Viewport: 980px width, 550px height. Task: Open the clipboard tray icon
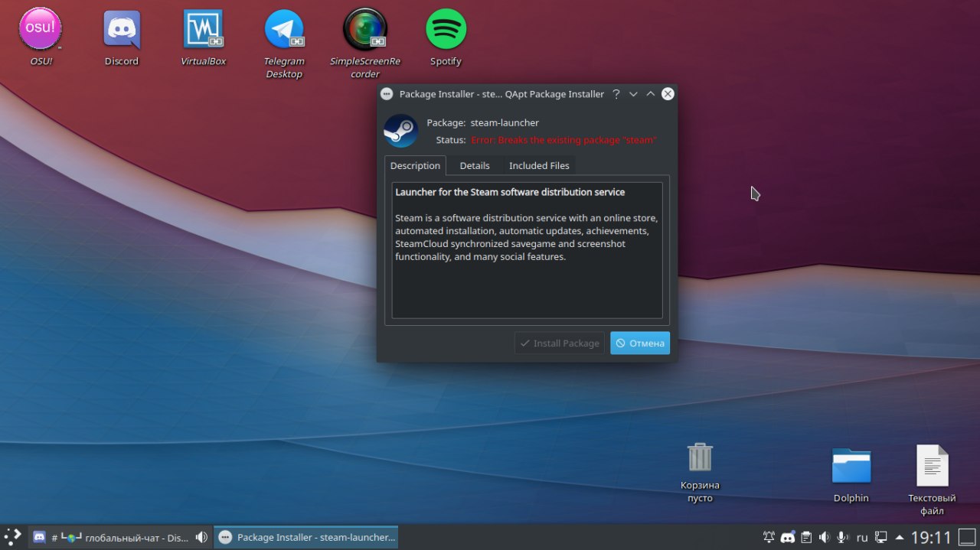[806, 537]
